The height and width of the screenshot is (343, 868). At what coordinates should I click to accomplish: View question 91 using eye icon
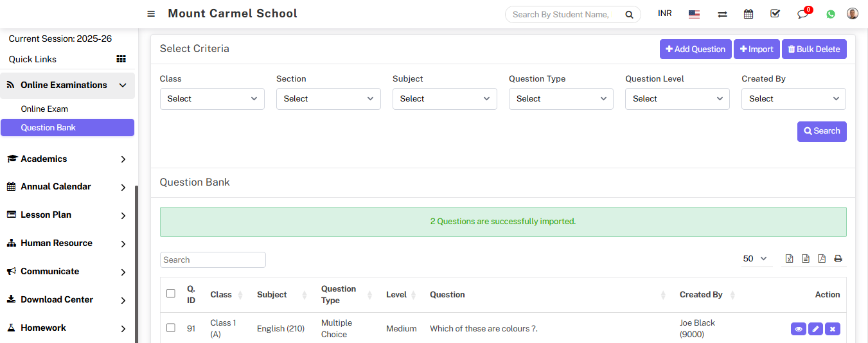(x=799, y=329)
